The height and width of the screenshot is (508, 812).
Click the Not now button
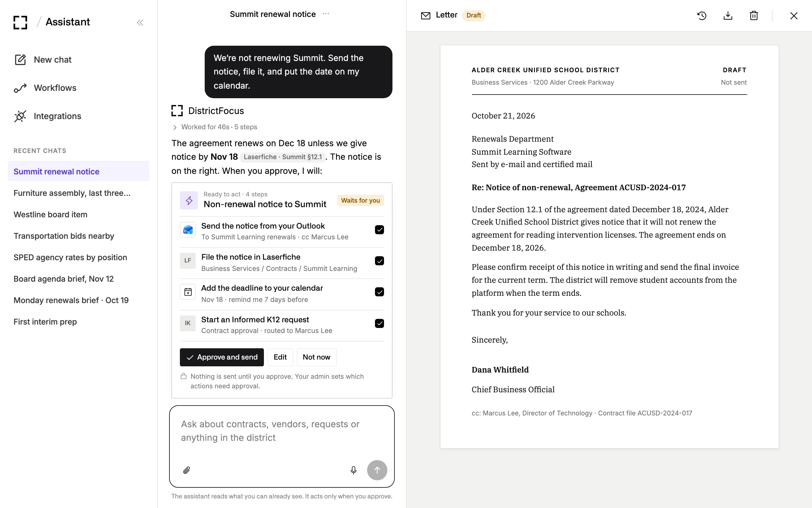click(x=316, y=357)
